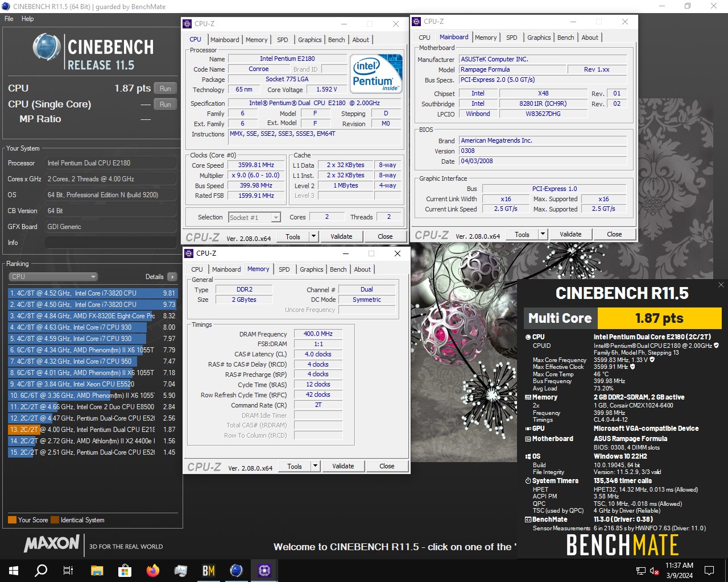The height and width of the screenshot is (582, 728).
Task: Click the Rampage Formula model field
Action: (512, 69)
